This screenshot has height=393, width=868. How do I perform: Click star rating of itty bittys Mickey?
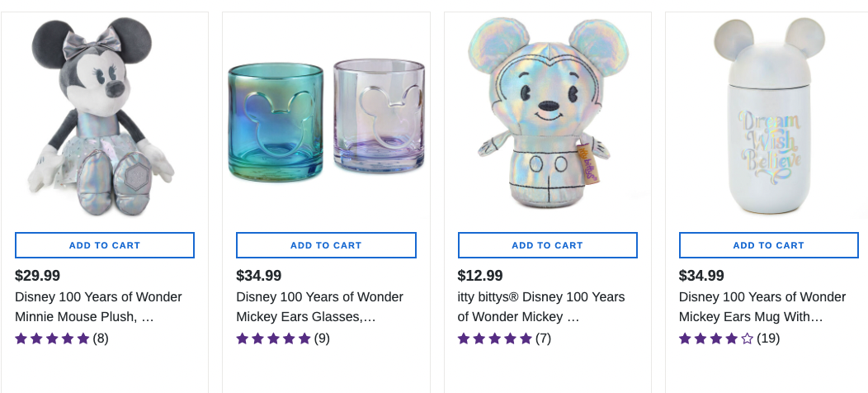click(494, 339)
